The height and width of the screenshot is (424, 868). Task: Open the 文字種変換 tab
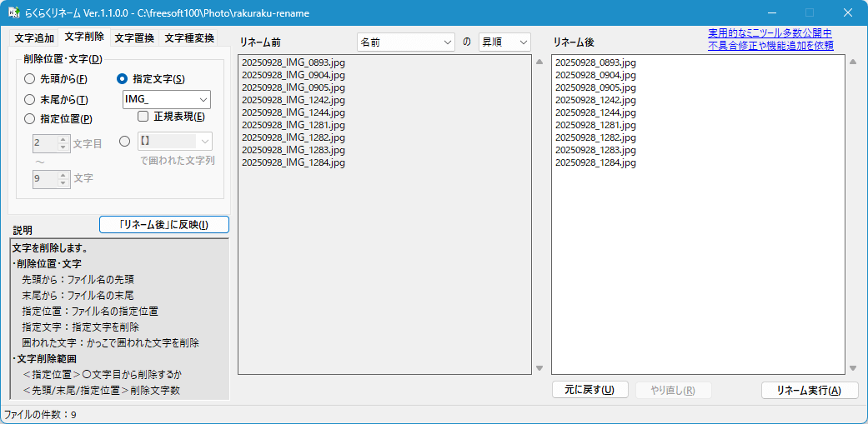(189, 38)
